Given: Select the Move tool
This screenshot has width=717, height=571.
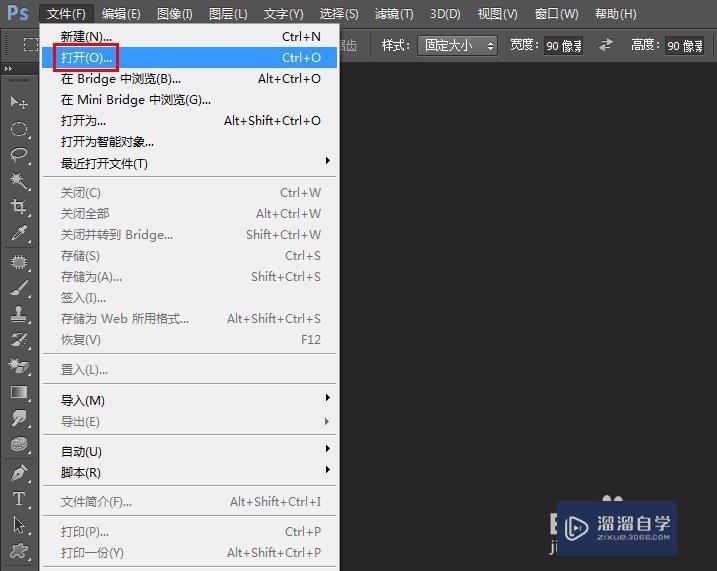Looking at the screenshot, I should [19, 102].
